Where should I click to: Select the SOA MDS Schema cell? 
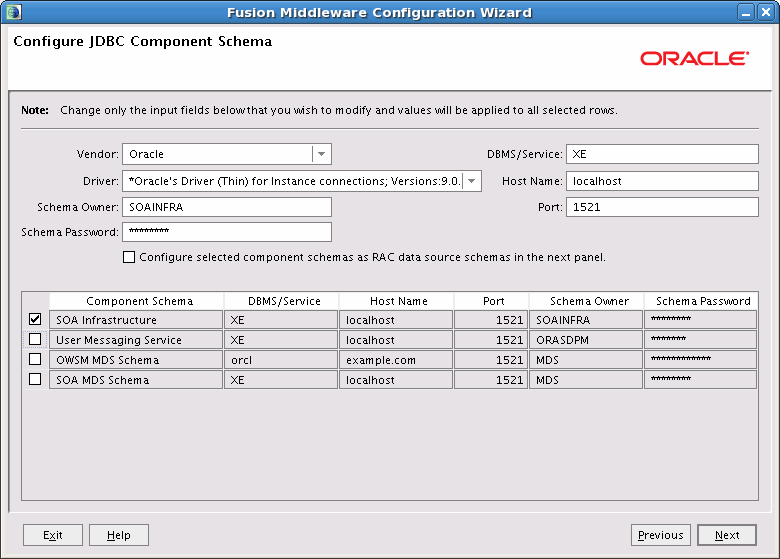[x=136, y=379]
